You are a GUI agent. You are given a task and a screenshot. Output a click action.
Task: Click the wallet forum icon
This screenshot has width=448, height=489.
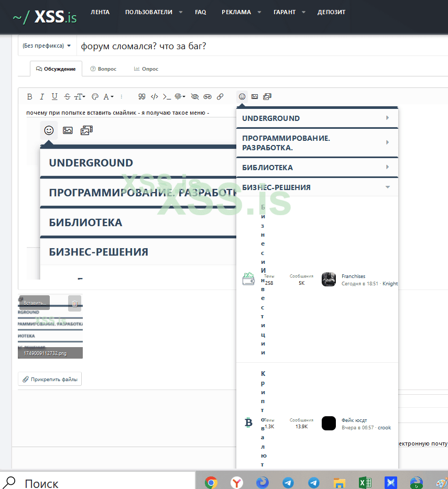pyautogui.click(x=248, y=279)
